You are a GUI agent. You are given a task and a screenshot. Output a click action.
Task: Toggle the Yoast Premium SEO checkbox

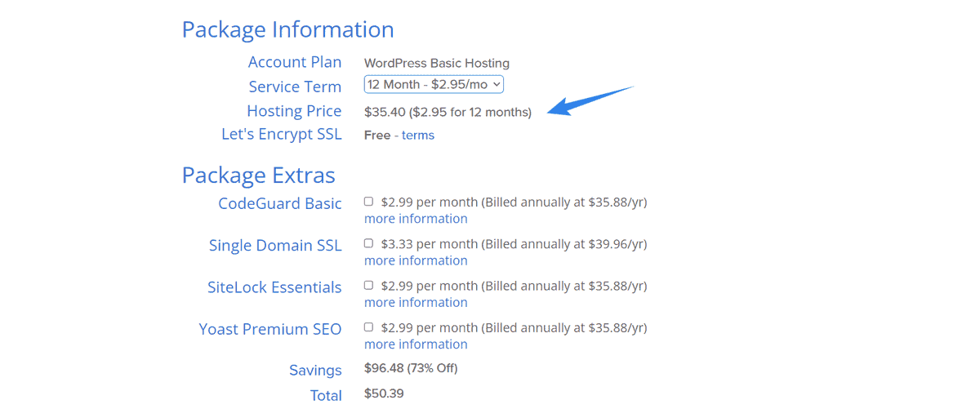tap(368, 327)
